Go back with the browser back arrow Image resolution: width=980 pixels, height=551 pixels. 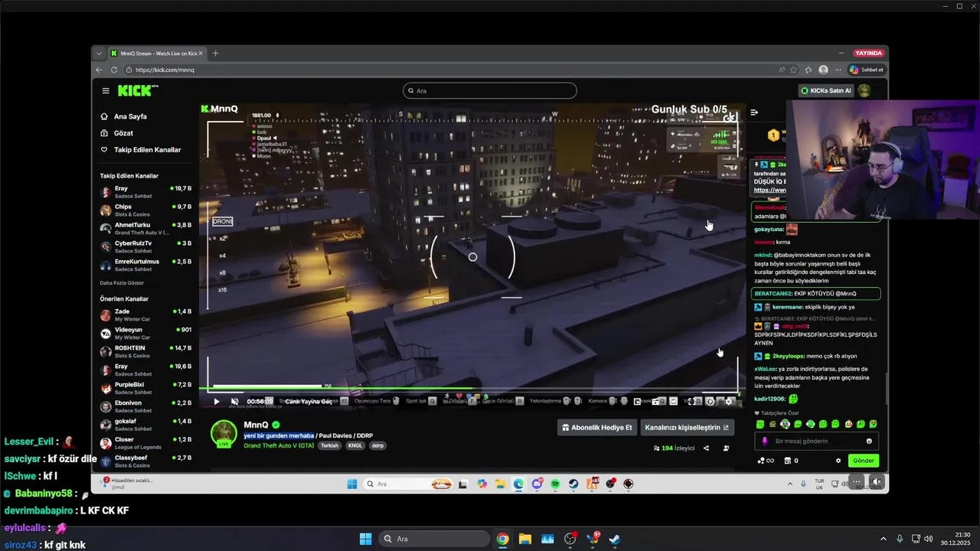point(99,70)
